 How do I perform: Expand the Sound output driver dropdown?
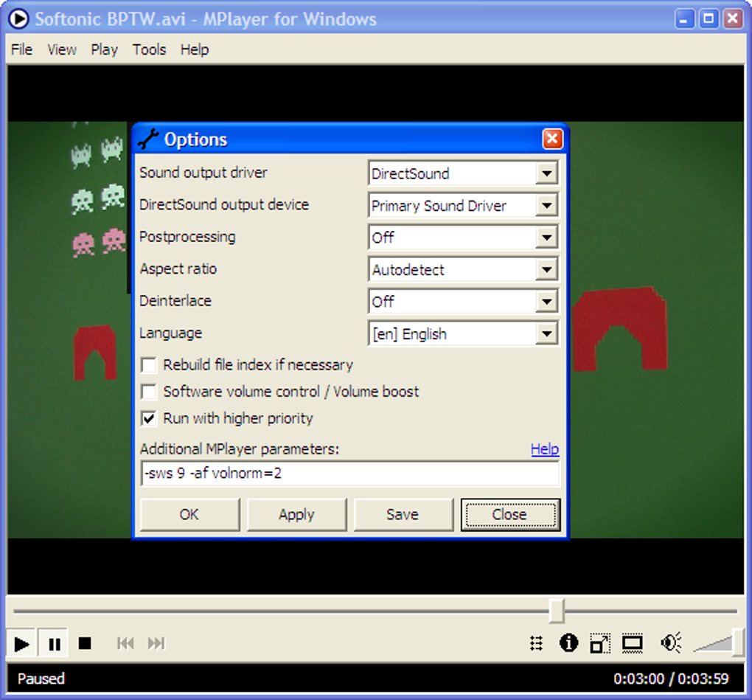[x=547, y=173]
